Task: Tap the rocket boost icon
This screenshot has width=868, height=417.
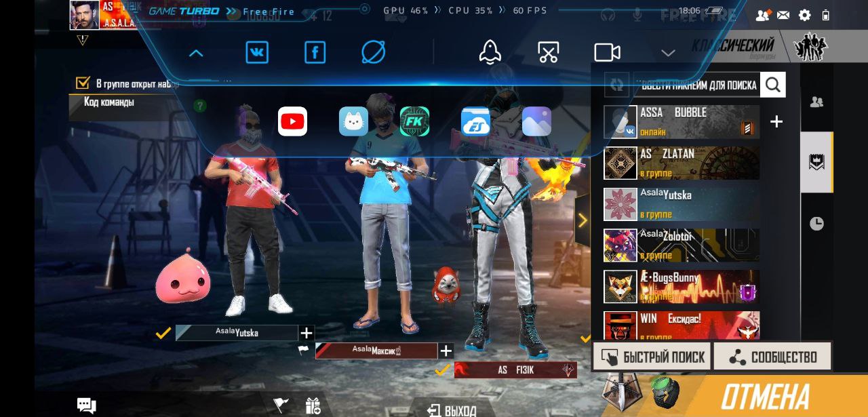Action: [490, 52]
